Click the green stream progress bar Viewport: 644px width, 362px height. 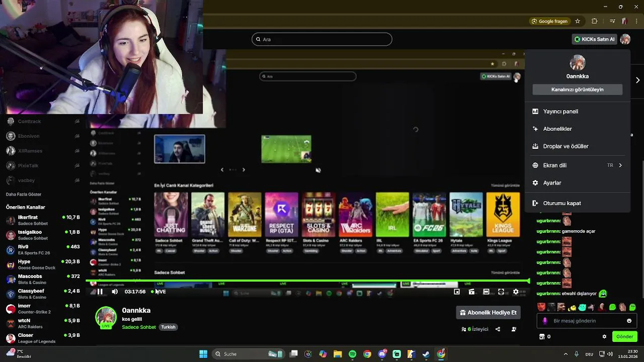point(308,281)
